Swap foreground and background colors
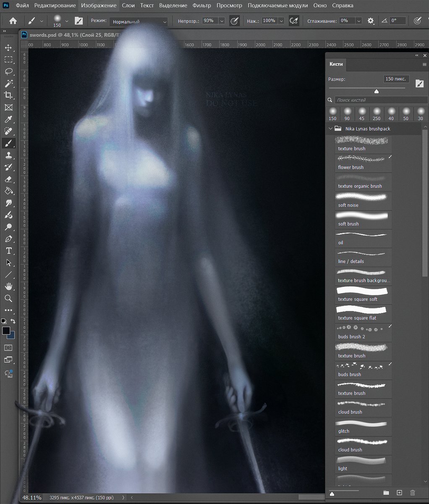 click(13, 321)
